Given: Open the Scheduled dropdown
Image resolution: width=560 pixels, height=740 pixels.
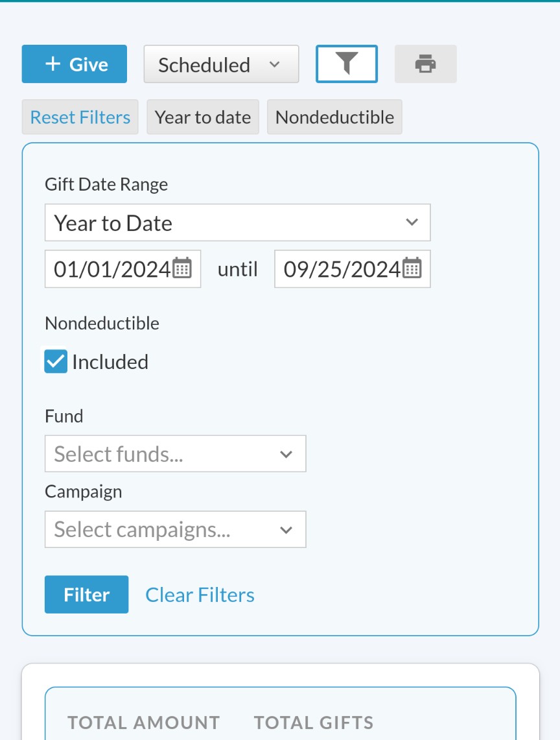Looking at the screenshot, I should coord(221,64).
